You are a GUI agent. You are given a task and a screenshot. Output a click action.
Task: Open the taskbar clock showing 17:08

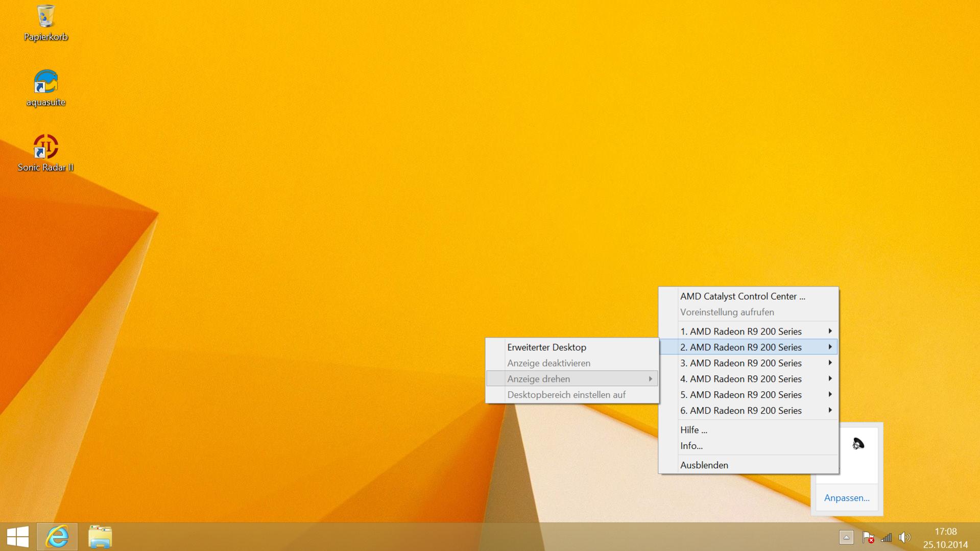(945, 538)
